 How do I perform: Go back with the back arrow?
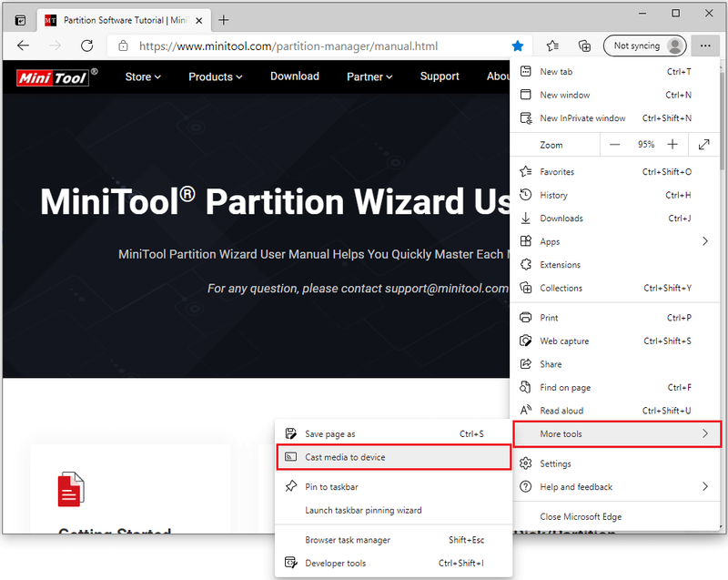[24, 46]
